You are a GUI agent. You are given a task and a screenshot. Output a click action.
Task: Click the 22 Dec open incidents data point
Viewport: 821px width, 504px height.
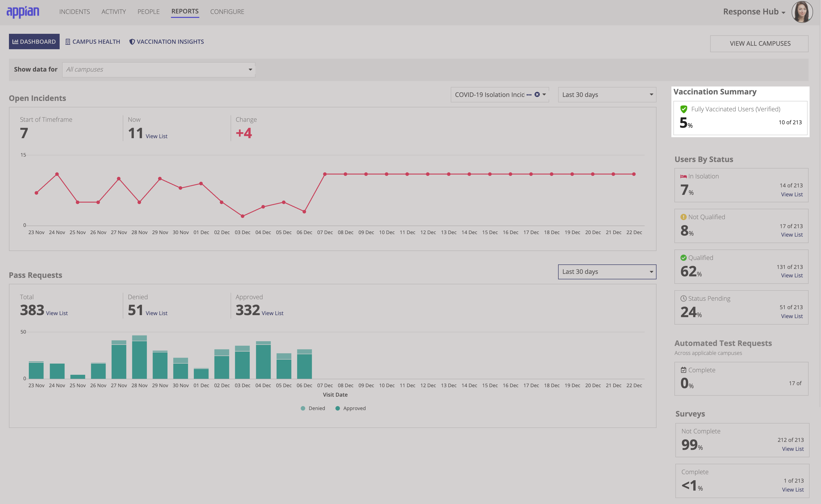634,174
